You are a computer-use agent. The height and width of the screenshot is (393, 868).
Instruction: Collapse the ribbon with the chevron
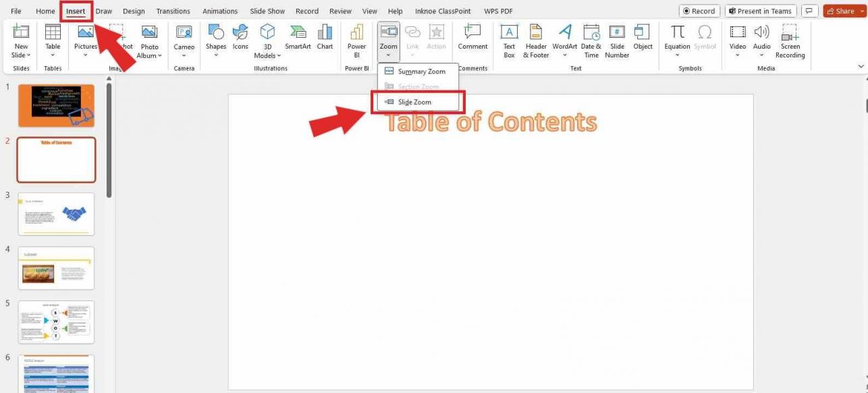click(x=861, y=66)
